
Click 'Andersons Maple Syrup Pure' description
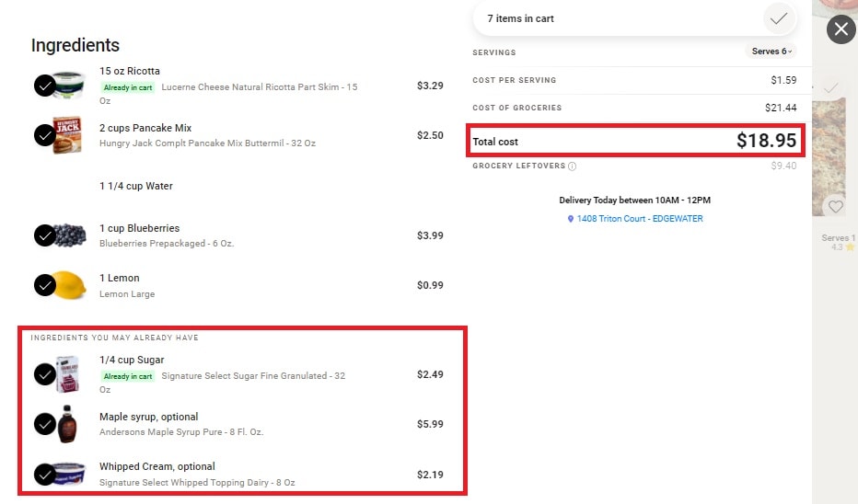pos(181,432)
